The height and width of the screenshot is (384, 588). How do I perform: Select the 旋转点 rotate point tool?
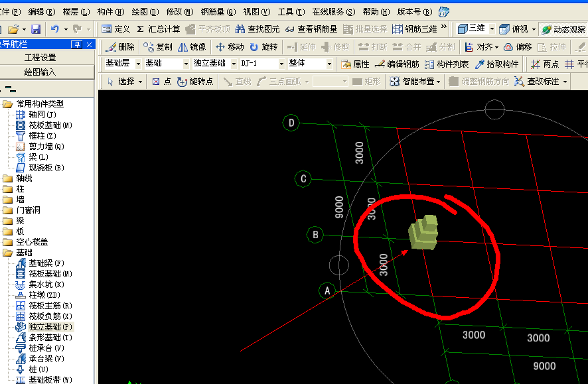pos(195,82)
